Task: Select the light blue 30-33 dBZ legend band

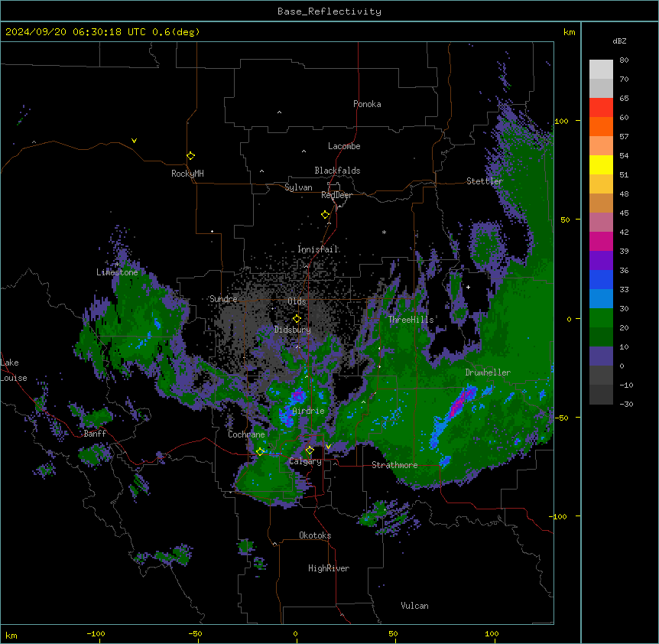Action: click(601, 299)
